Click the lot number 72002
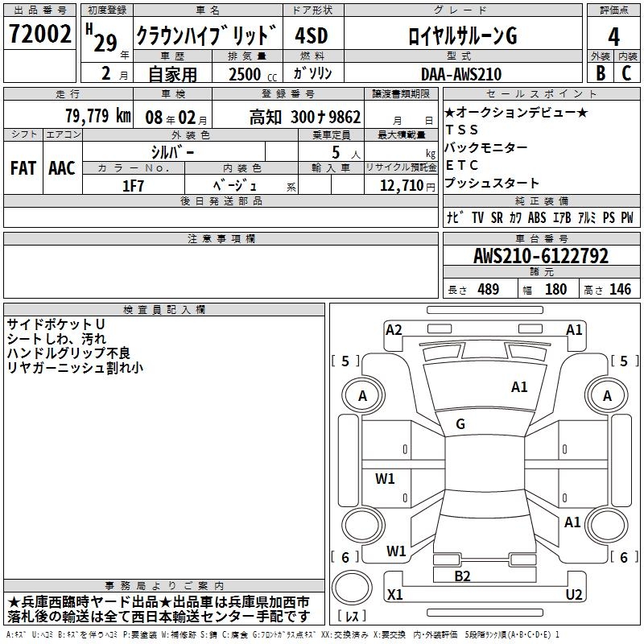This screenshot has width=644, height=644. tap(39, 35)
